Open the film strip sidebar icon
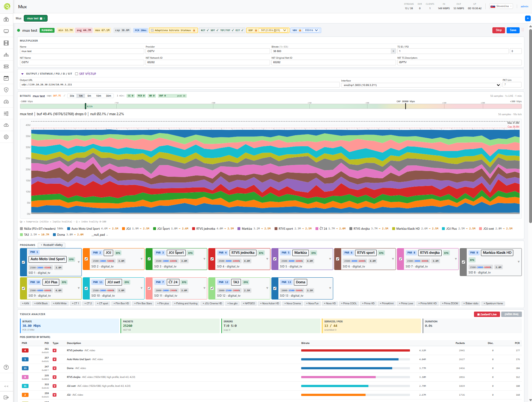 (6, 43)
